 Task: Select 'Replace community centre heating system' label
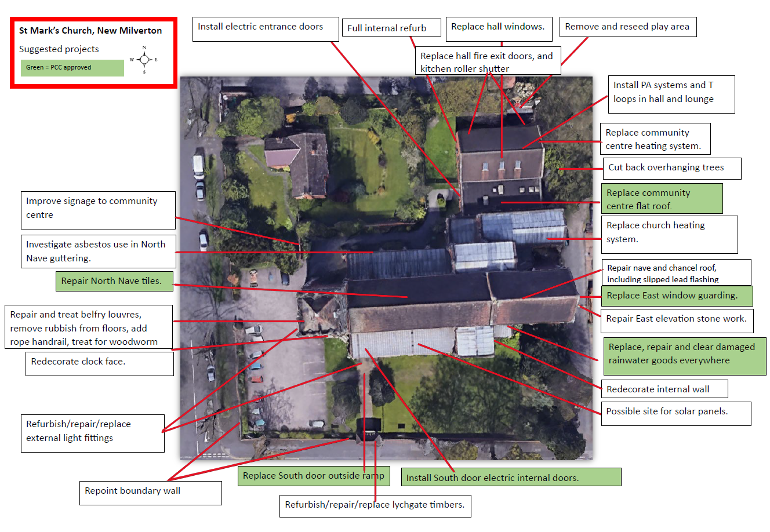pyautogui.click(x=655, y=139)
